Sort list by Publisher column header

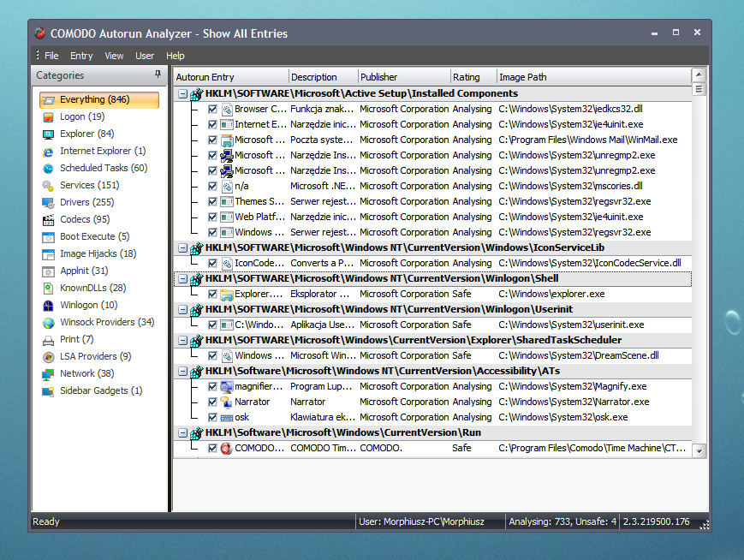point(378,77)
